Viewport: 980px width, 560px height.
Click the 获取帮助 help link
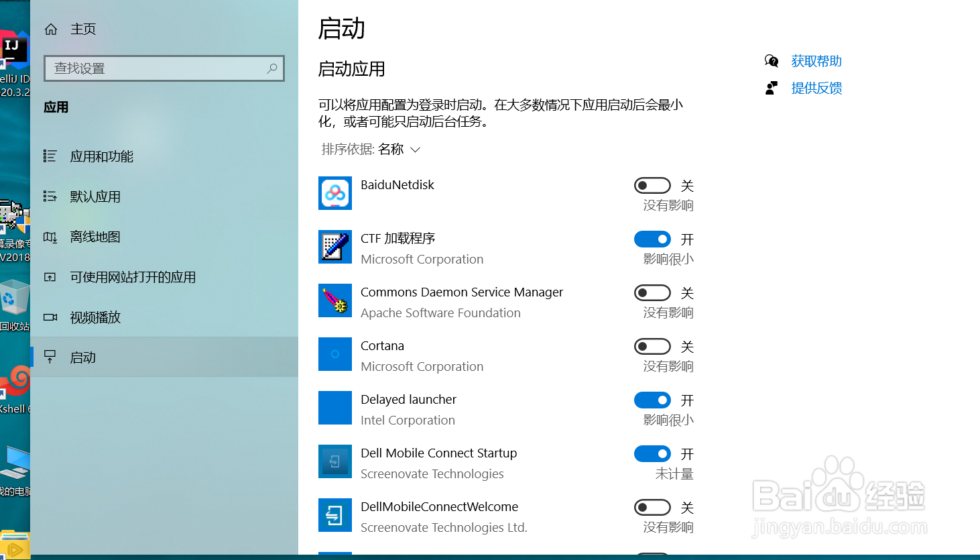pos(816,61)
